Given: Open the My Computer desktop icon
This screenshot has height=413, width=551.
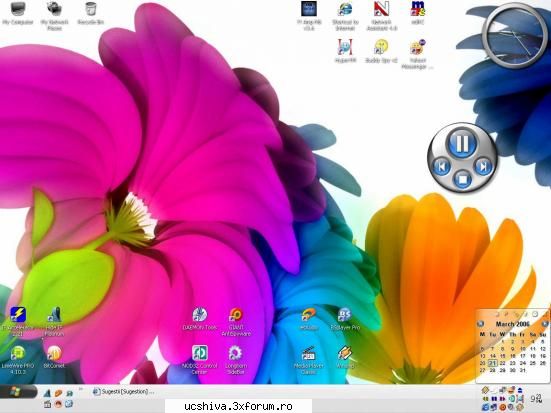Looking at the screenshot, I should tap(18, 13).
